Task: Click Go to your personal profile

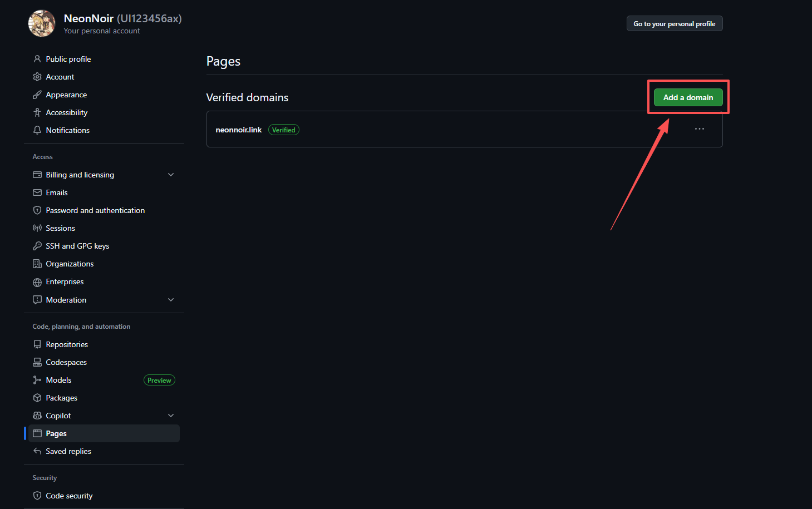Action: tap(674, 24)
